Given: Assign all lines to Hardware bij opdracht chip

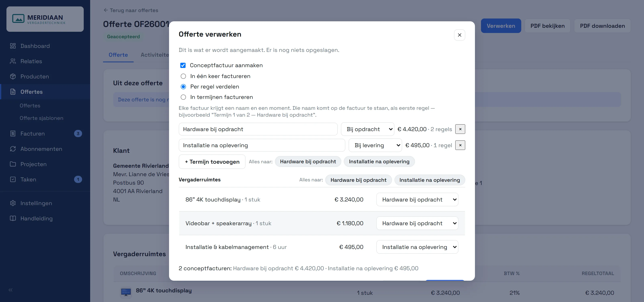Looking at the screenshot, I should (x=308, y=162).
